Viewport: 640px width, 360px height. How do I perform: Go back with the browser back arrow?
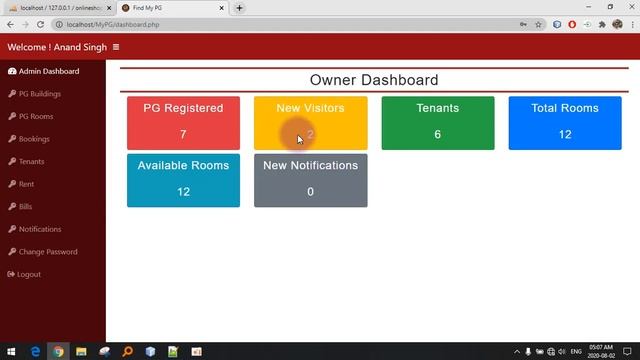point(11,24)
